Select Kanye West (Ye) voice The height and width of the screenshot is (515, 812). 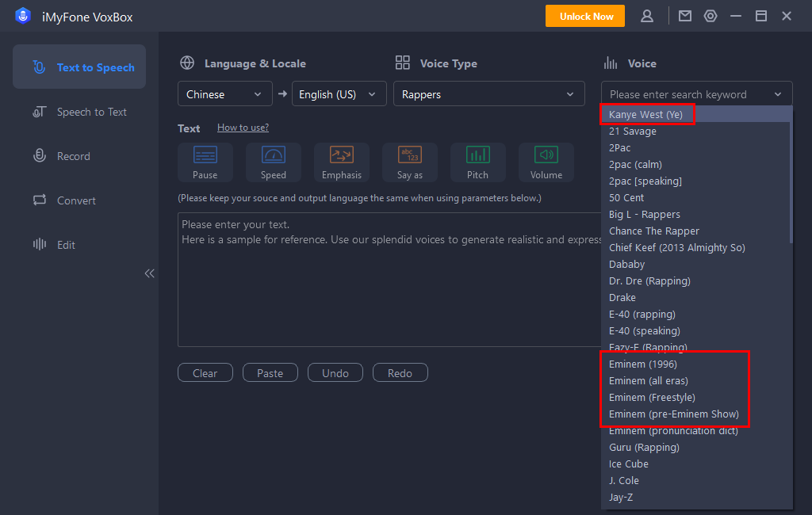point(696,114)
